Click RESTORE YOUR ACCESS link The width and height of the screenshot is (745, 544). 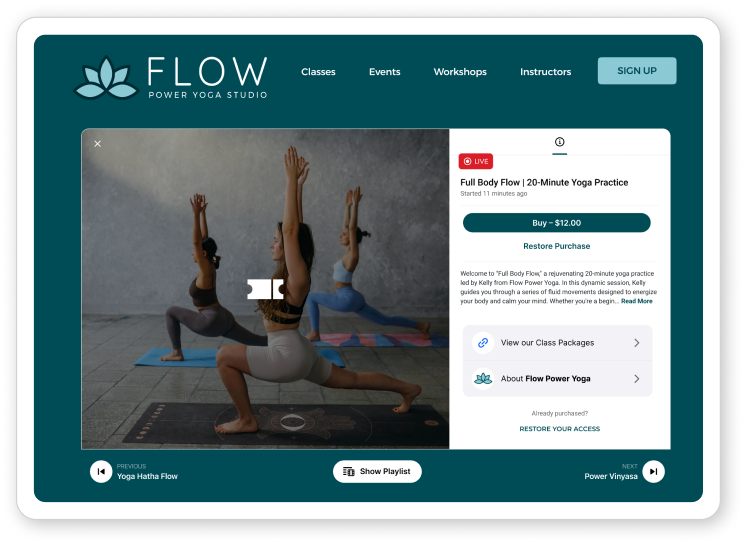coord(560,429)
